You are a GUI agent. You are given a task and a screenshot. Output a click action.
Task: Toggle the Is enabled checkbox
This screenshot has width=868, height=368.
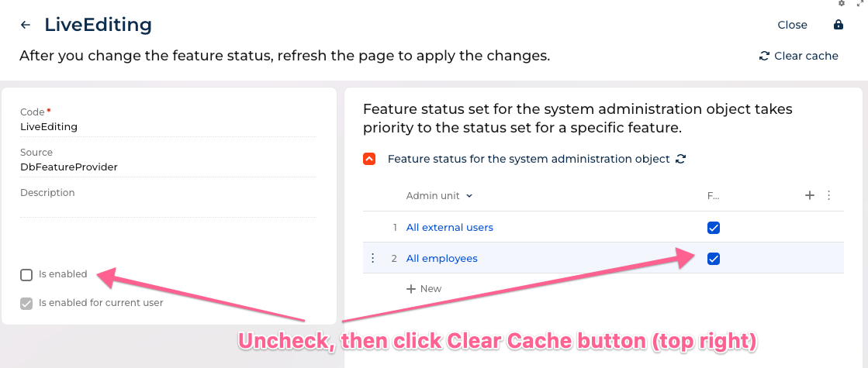27,274
